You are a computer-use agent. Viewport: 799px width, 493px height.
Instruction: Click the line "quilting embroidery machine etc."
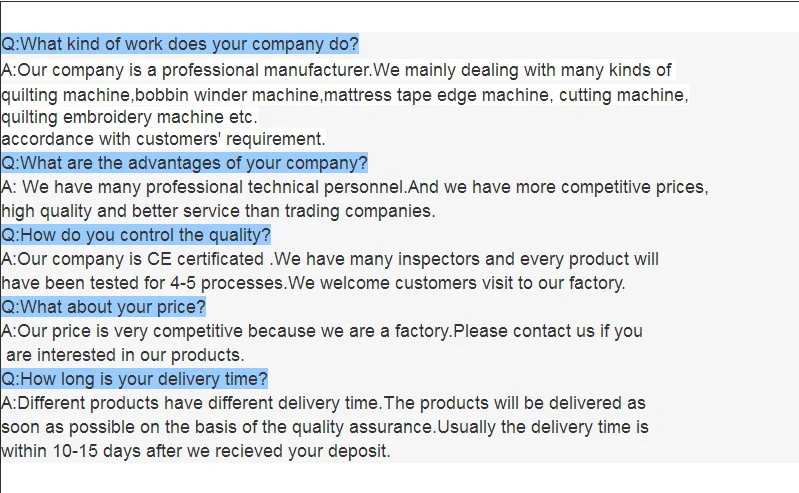pos(129,117)
